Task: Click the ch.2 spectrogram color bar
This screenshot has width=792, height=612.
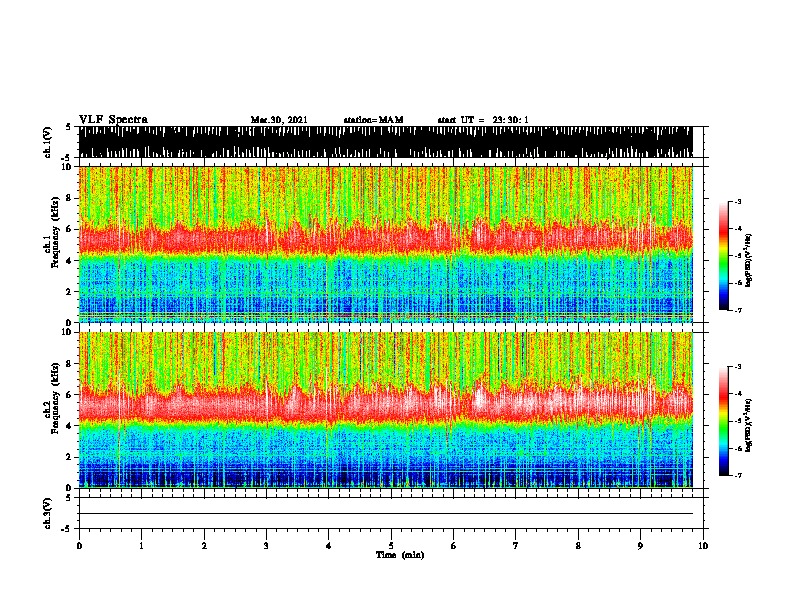Action: point(723,421)
